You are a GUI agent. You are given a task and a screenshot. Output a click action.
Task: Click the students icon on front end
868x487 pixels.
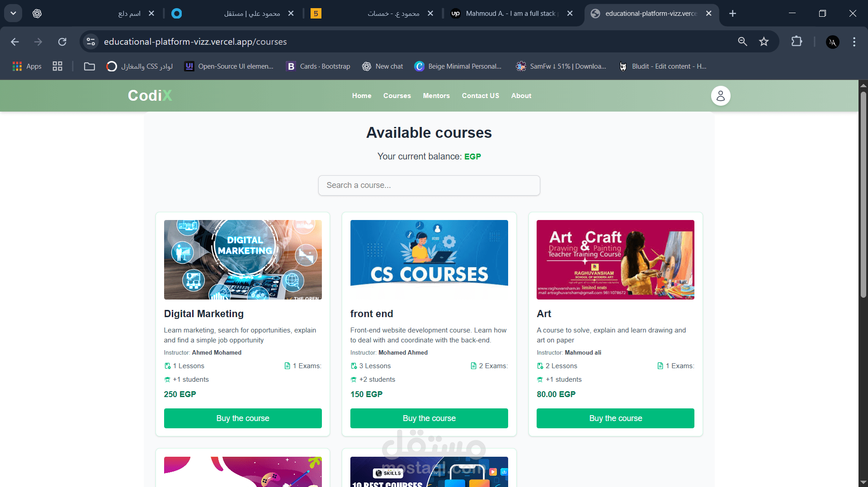pos(354,379)
